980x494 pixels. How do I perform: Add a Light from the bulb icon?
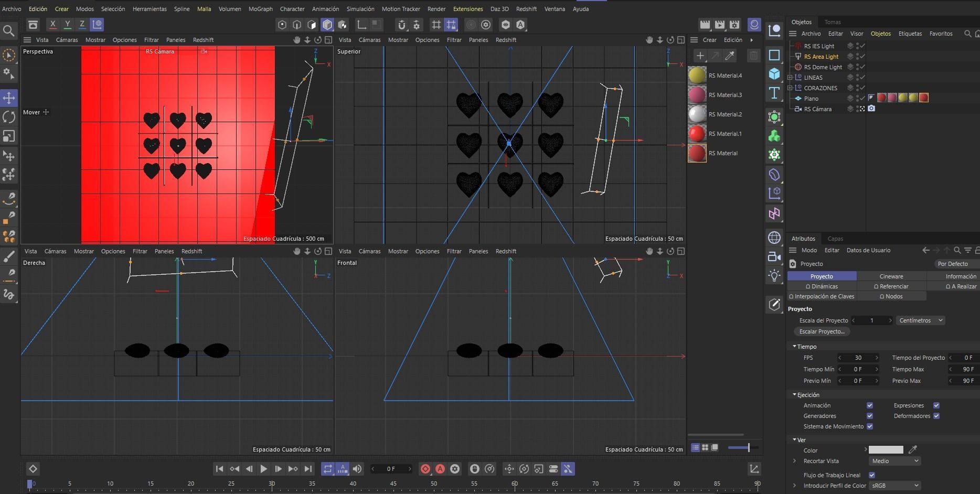pyautogui.click(x=774, y=275)
